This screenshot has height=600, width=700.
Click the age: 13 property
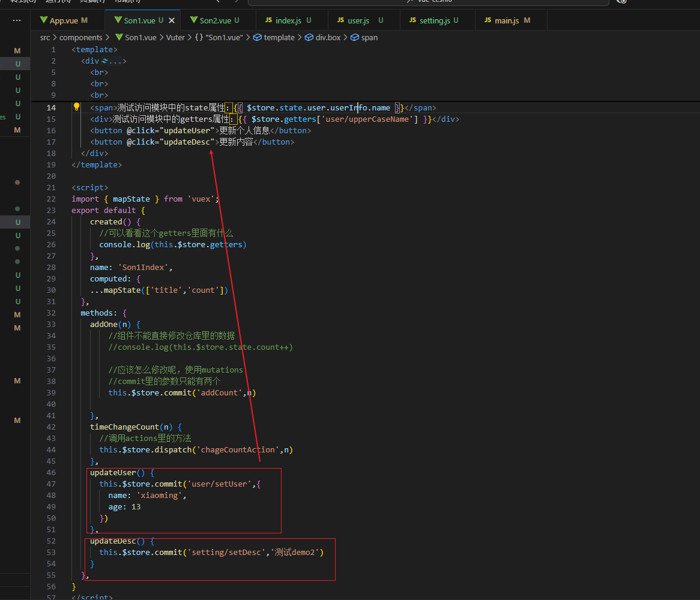pos(124,507)
